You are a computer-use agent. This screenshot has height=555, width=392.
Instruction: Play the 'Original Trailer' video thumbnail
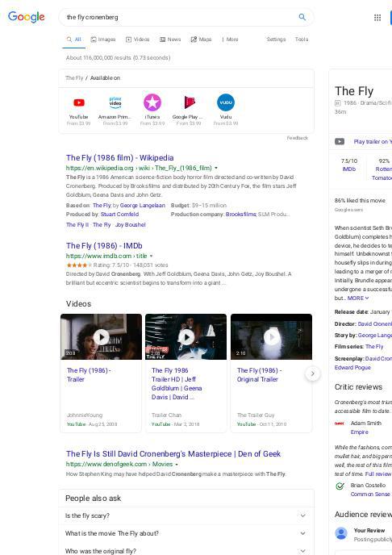[x=271, y=336]
